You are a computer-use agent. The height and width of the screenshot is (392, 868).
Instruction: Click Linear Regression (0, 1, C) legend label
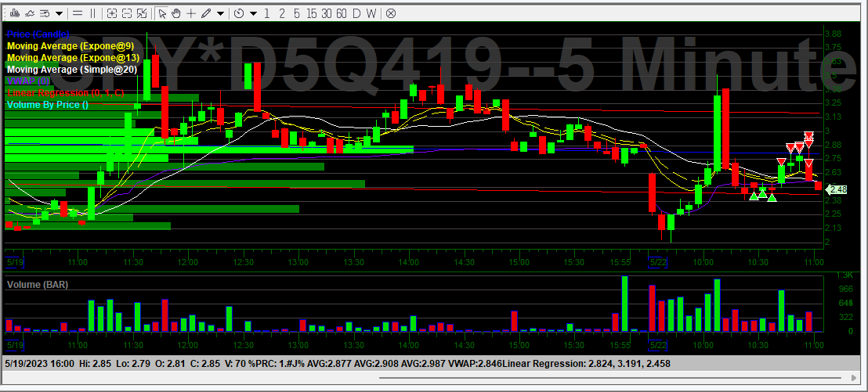click(65, 92)
